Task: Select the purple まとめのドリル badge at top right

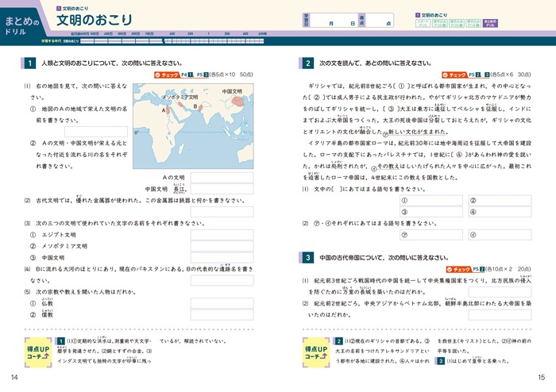Action: (491, 23)
